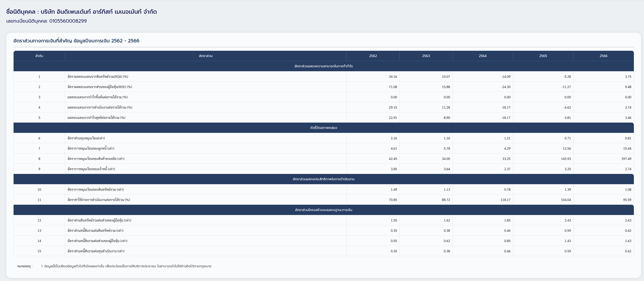Viewport: 644px width, 281px height.
Task: Select row 8 label 'อัตราการหมุนเวียนของสินค้าคงเหลือ (เท่า)'
Action: pos(96,159)
